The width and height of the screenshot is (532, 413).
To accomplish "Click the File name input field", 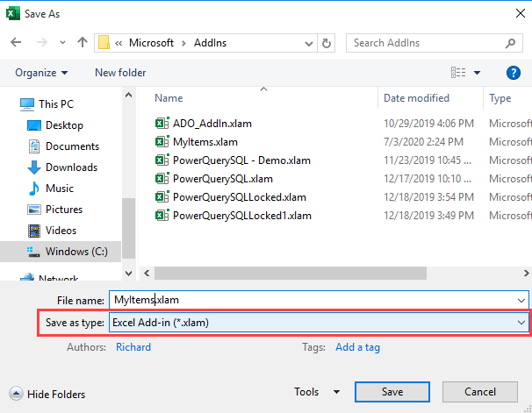I will click(316, 300).
